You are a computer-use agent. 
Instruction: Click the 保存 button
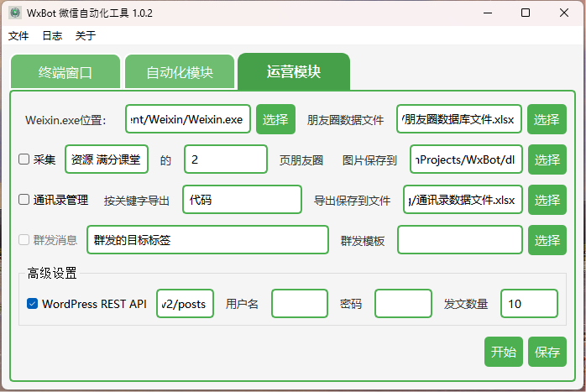[547, 352]
